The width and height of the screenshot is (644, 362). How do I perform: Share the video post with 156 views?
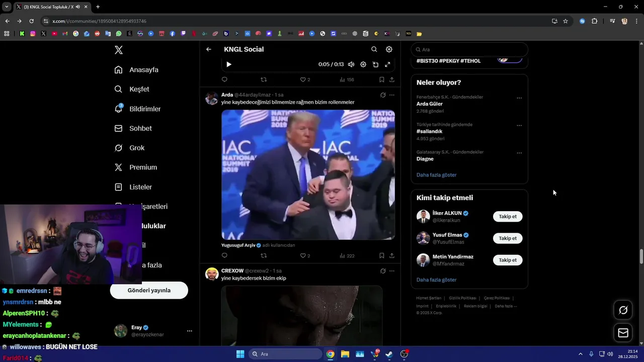(392, 79)
